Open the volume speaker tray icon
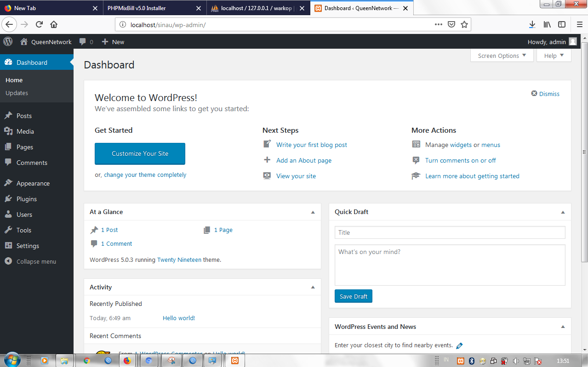 point(516,361)
